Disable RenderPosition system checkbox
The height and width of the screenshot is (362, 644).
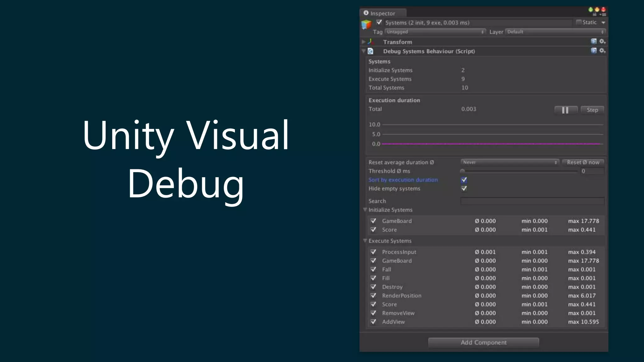click(x=373, y=296)
